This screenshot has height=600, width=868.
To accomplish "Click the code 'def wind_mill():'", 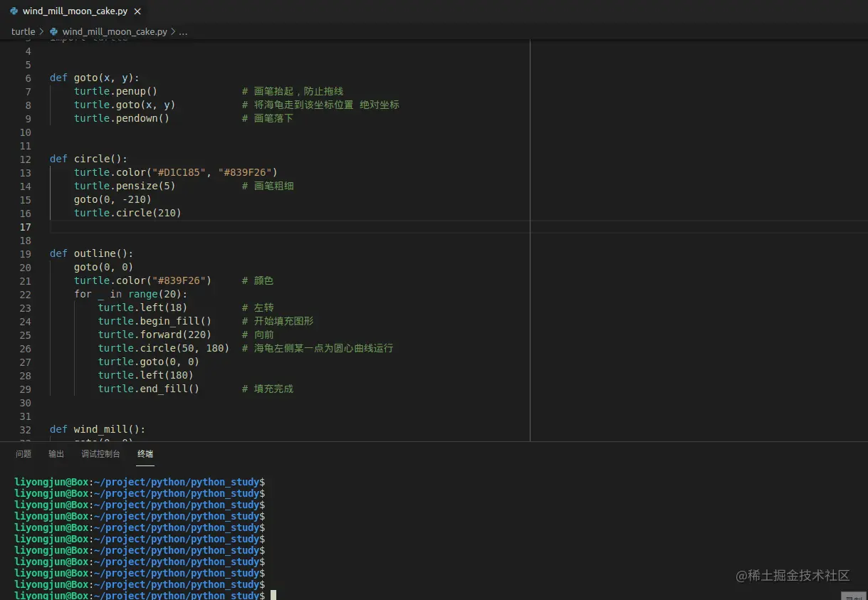I will click(98, 429).
